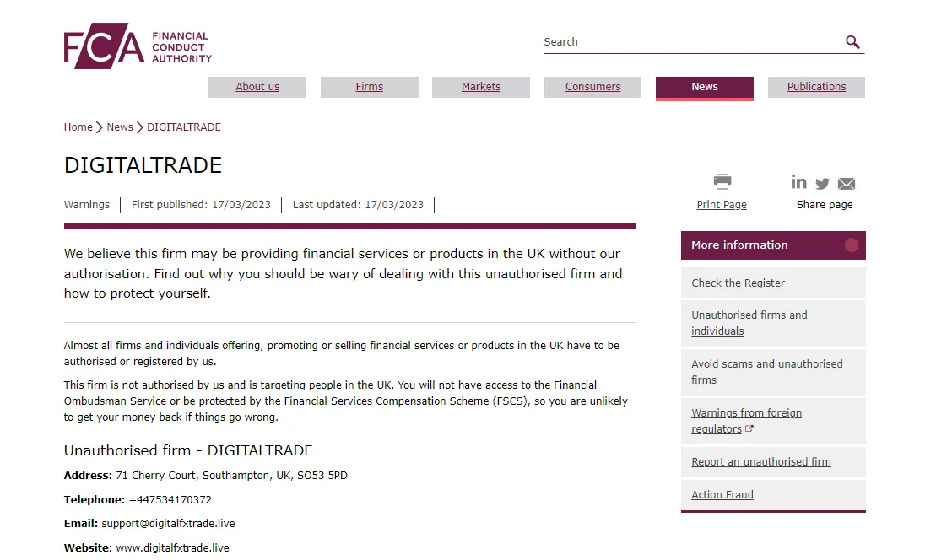Click Last updated: 17/03/2023 text

[x=358, y=205]
